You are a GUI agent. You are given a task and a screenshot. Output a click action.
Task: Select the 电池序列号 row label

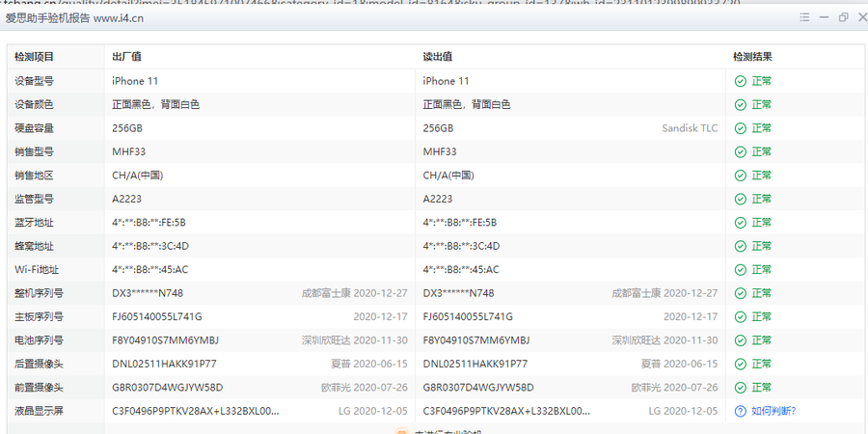(40, 339)
